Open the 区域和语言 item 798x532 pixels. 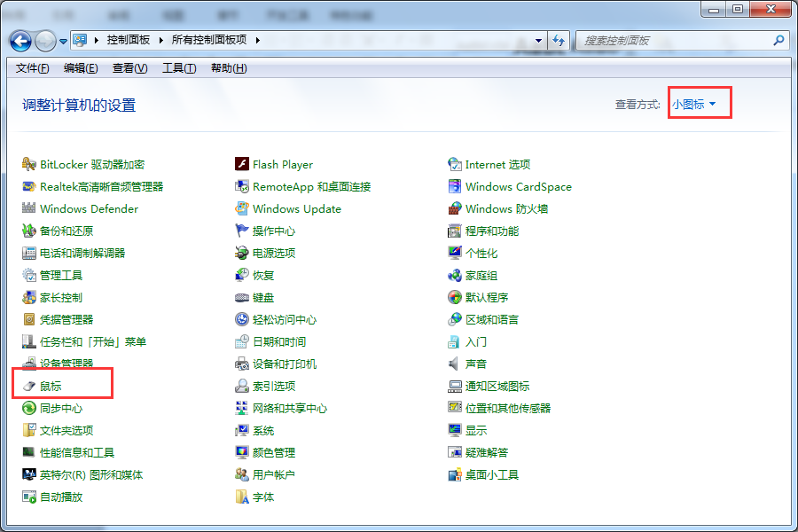click(x=492, y=320)
